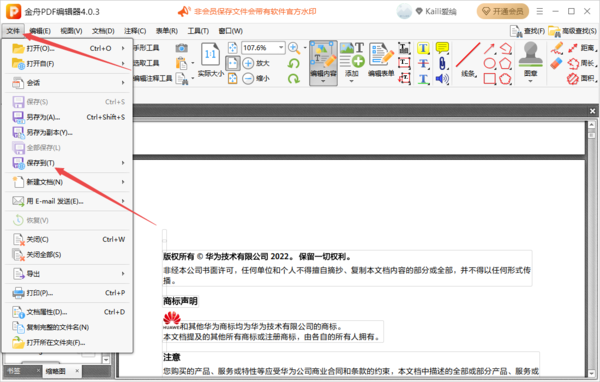This screenshot has height=382, width=600.
Task: Expand the New Document (新建文档) submenu arrow
Action: point(123,182)
